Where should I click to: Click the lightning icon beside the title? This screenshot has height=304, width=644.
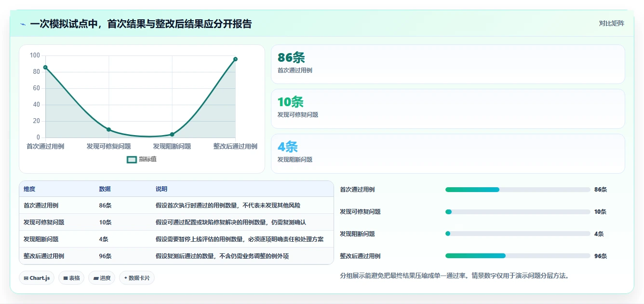click(23, 24)
